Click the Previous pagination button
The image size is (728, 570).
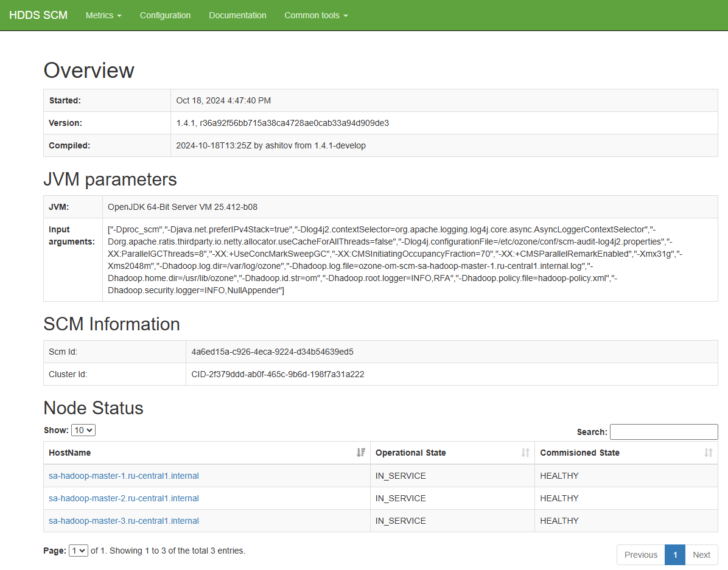pyautogui.click(x=641, y=555)
